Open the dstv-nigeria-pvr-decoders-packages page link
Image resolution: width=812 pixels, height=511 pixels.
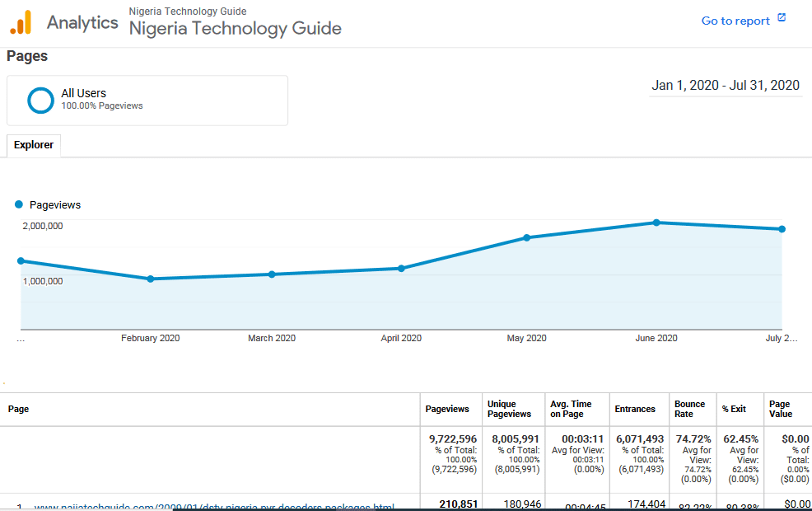(x=214, y=506)
